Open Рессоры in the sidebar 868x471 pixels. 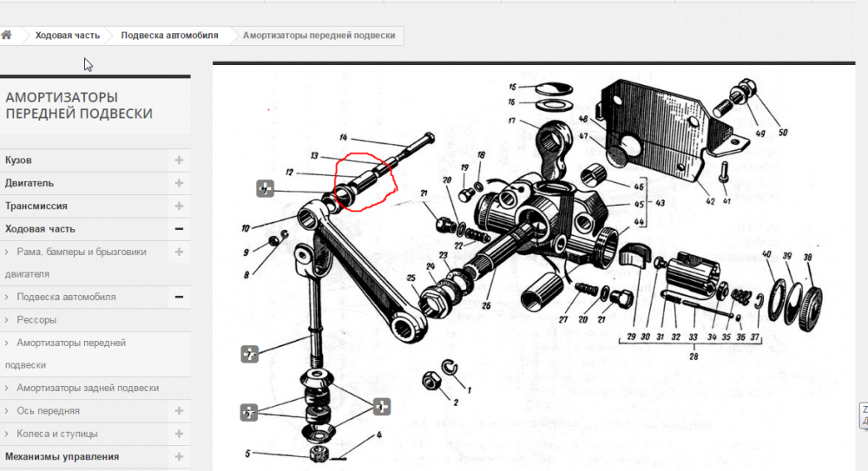[x=36, y=320]
